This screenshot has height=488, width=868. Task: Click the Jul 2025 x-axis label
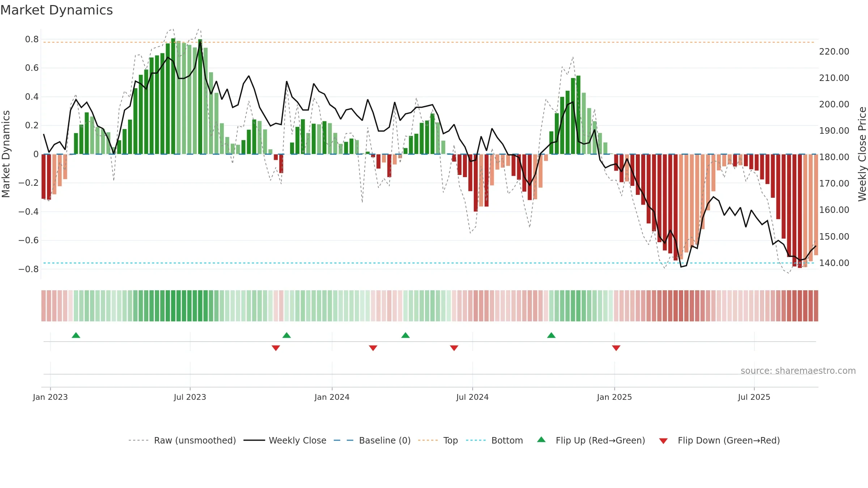pyautogui.click(x=754, y=397)
